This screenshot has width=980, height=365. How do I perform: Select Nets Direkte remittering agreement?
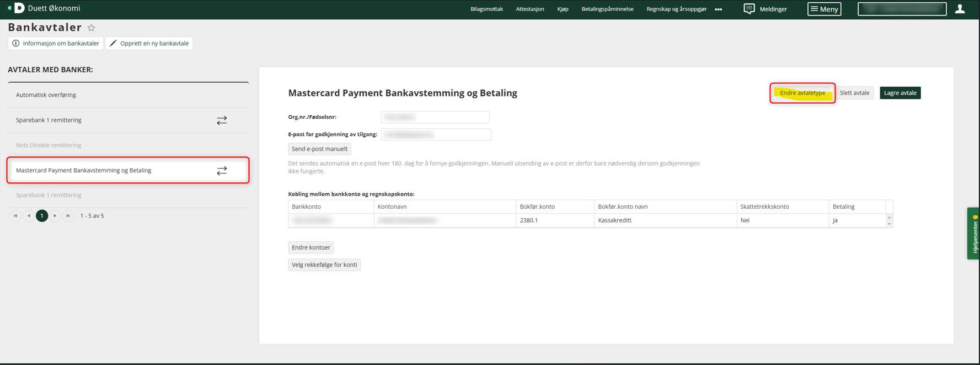pyautogui.click(x=128, y=145)
